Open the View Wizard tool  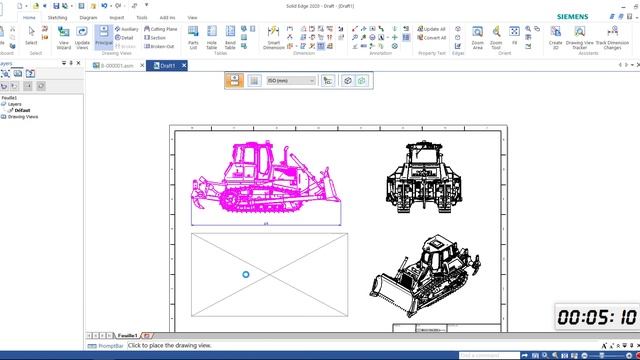pyautogui.click(x=63, y=38)
